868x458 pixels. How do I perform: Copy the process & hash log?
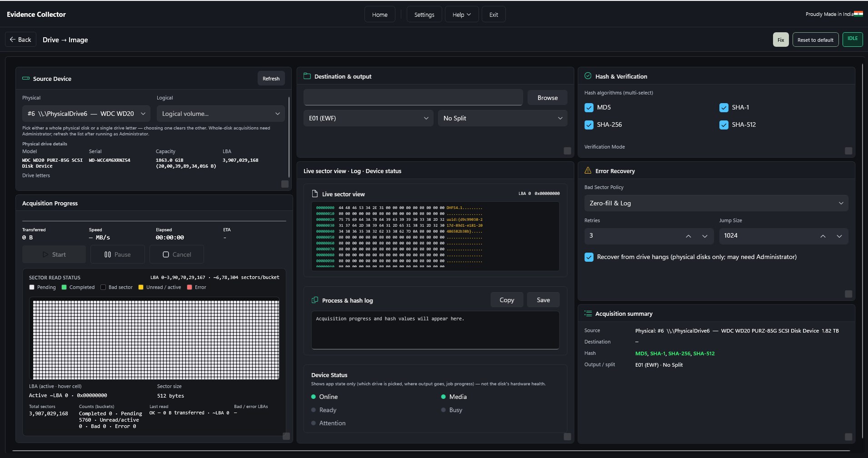pyautogui.click(x=507, y=300)
